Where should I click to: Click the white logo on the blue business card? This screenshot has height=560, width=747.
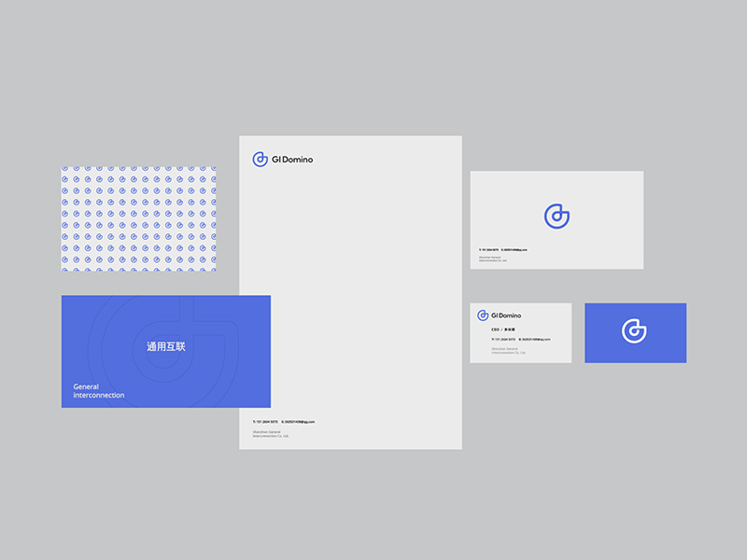[636, 329]
